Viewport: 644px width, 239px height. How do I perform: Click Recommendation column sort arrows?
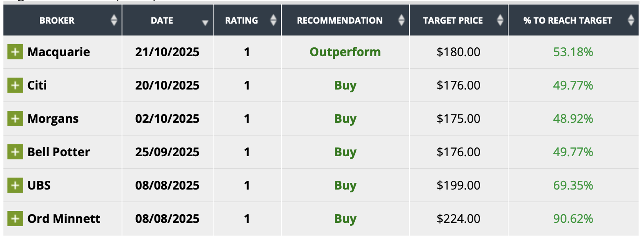[401, 20]
